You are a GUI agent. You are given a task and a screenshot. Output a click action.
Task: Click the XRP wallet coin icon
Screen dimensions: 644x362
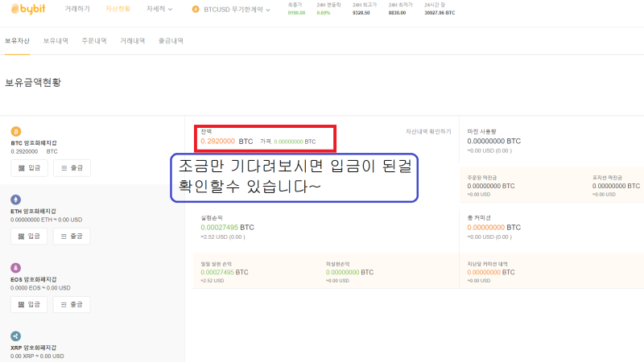tap(15, 335)
